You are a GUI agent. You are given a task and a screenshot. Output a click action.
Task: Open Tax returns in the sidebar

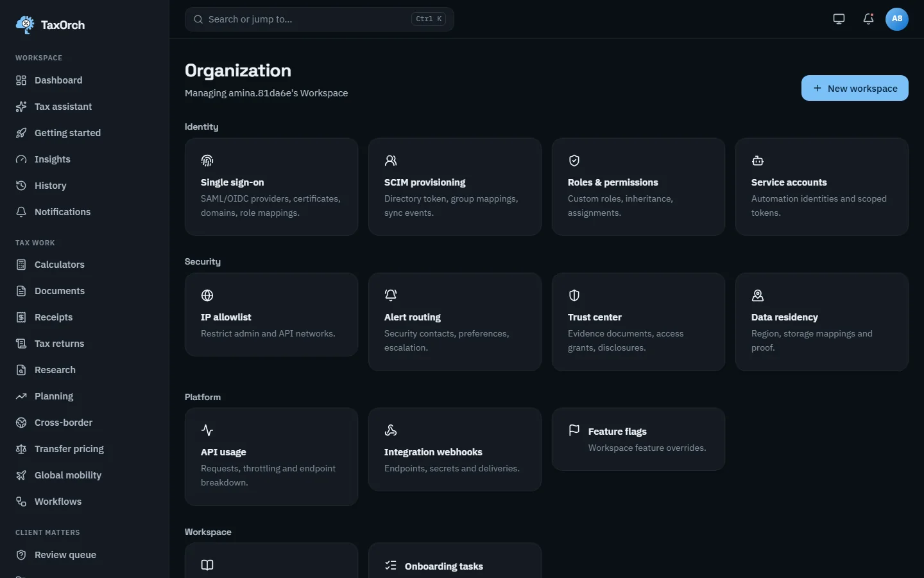[x=85, y=344]
